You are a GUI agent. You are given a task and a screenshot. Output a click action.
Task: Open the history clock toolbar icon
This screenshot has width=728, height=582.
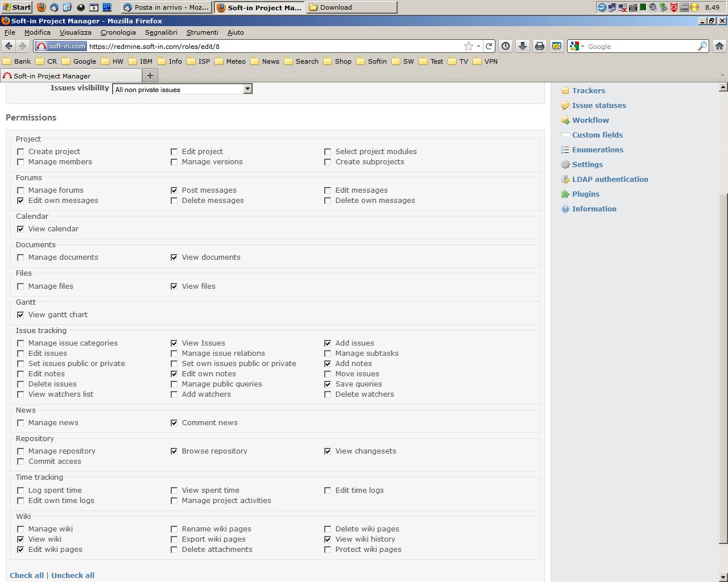coord(506,46)
